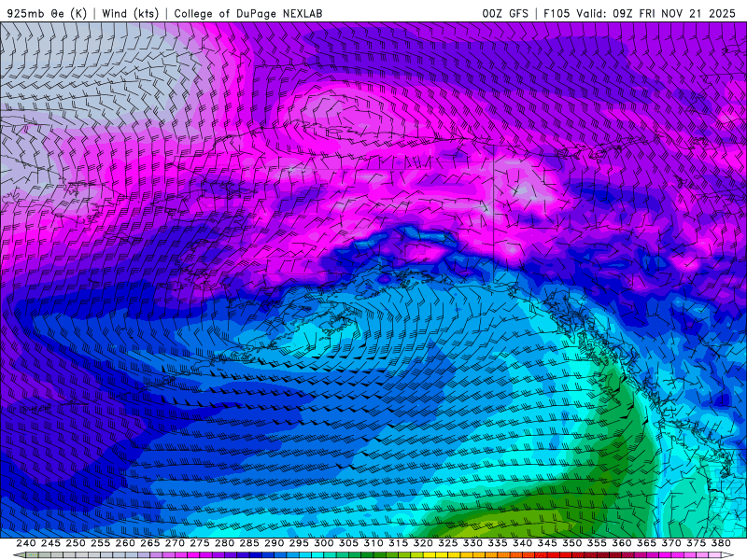Click the 355 color scale label
This screenshot has width=747, height=560.
(x=597, y=543)
